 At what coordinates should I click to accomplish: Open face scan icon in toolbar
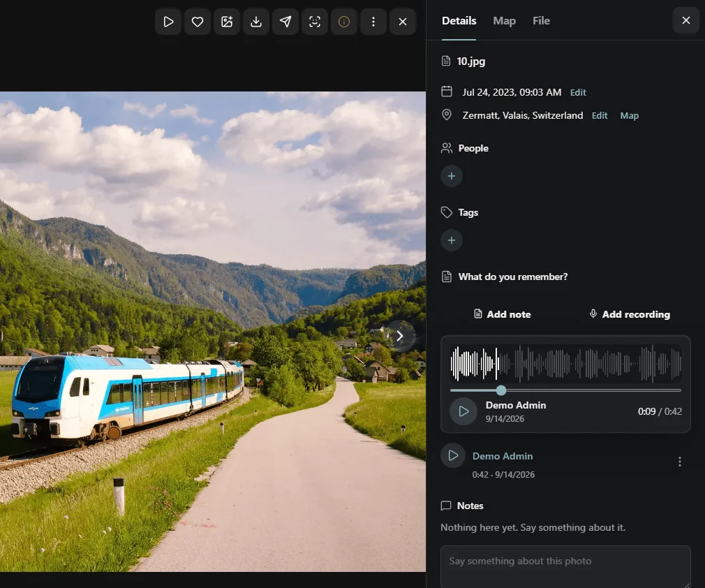(315, 22)
